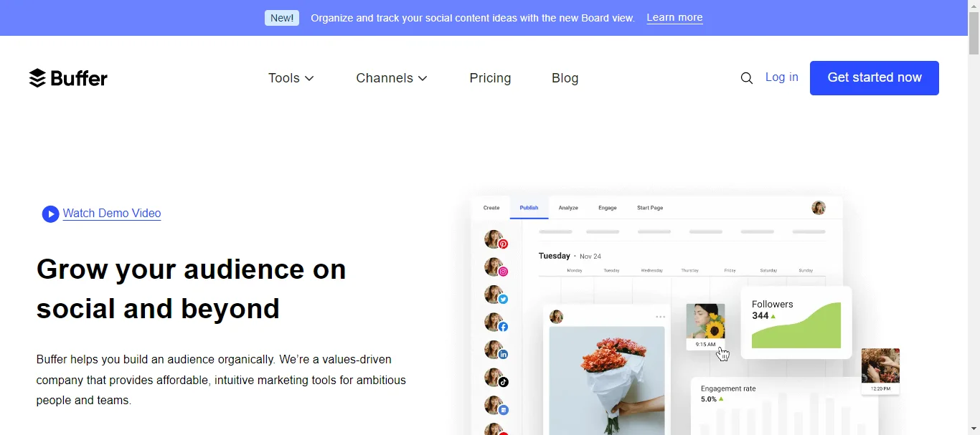Open the LinkedIn channel in the sidebar
The width and height of the screenshot is (980, 435).
496,350
